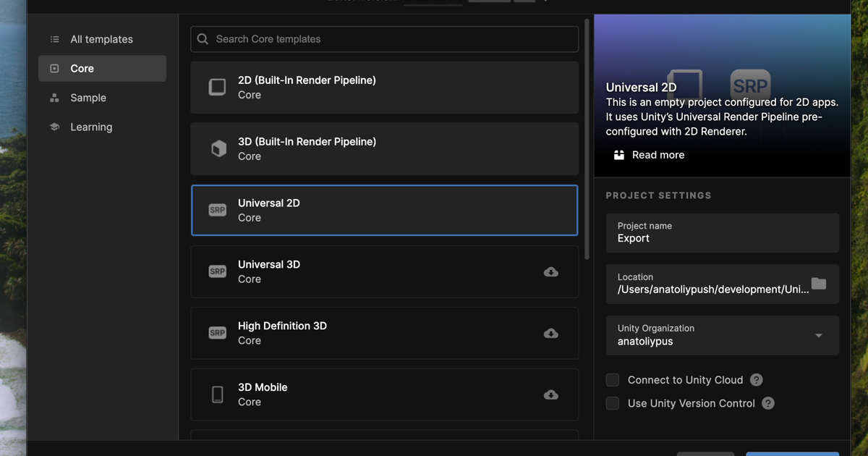Enable Connect to Unity Cloud checkbox
Viewport: 868px width, 456px height.
pos(613,380)
